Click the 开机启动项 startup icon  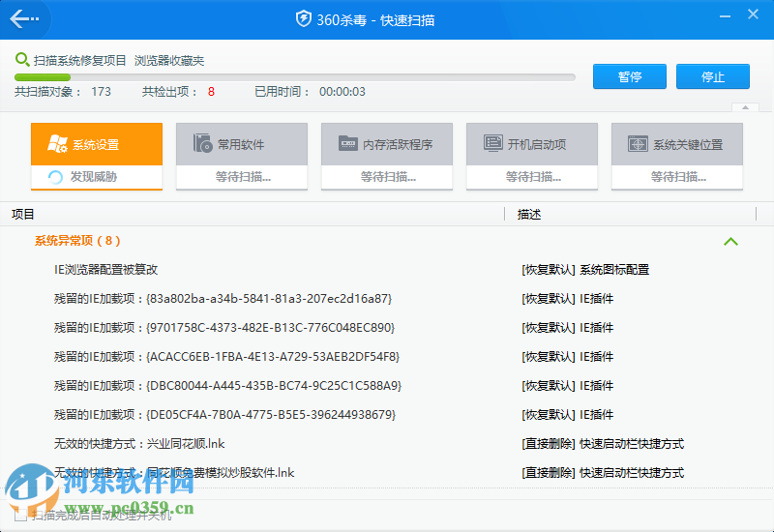pos(493,143)
